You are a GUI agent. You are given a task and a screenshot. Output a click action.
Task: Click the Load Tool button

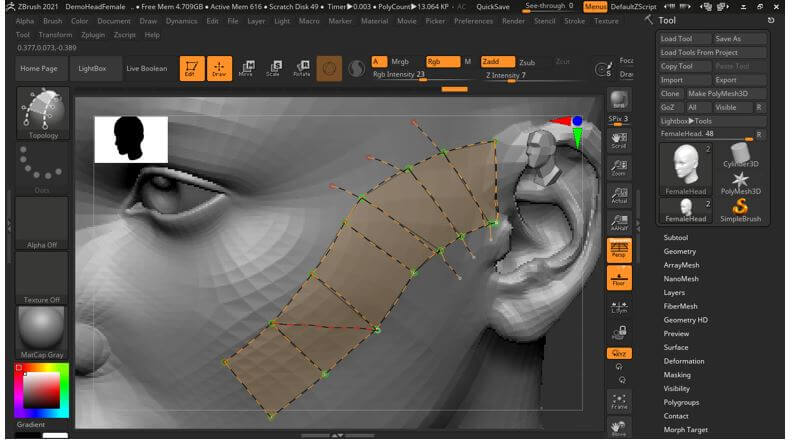pyautogui.click(x=685, y=39)
